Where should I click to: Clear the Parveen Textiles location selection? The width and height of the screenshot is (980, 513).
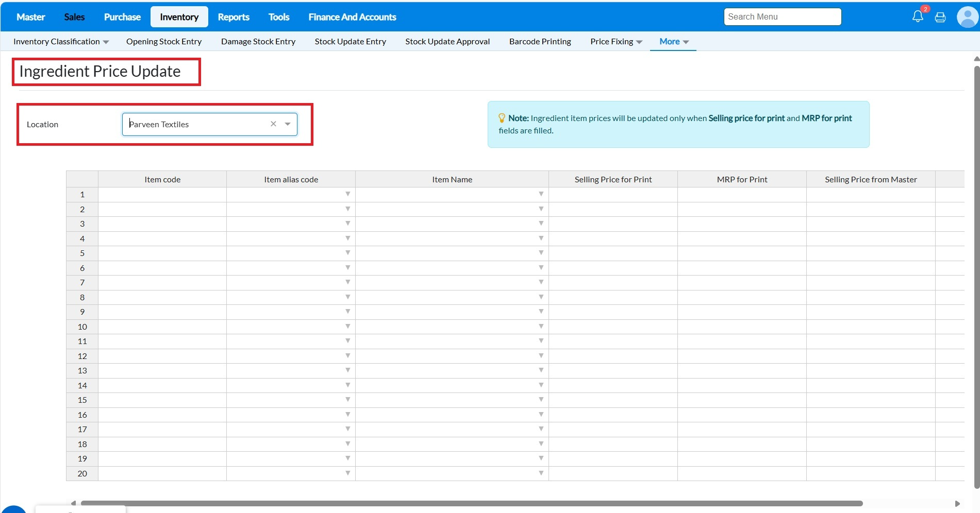pyautogui.click(x=273, y=124)
